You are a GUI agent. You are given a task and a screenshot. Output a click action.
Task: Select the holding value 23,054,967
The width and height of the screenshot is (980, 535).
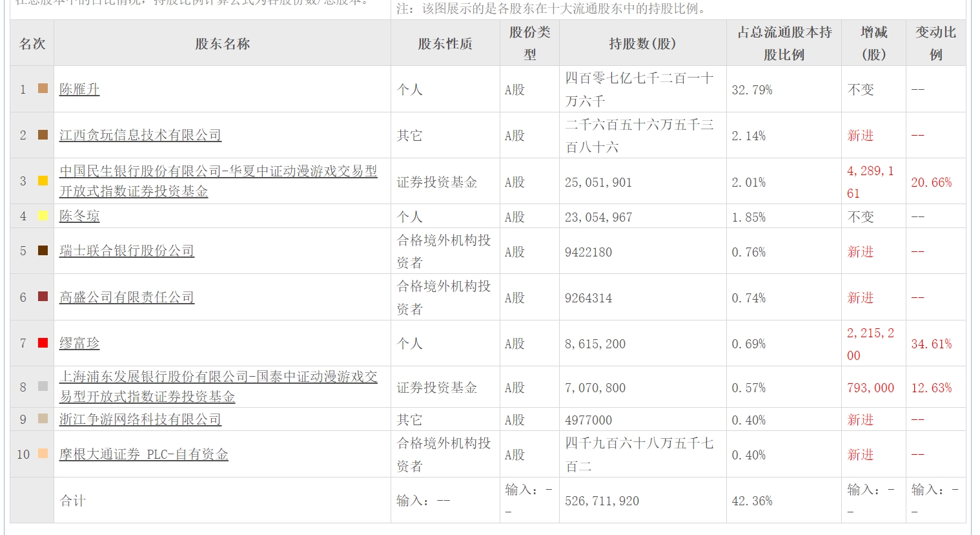[x=598, y=217]
